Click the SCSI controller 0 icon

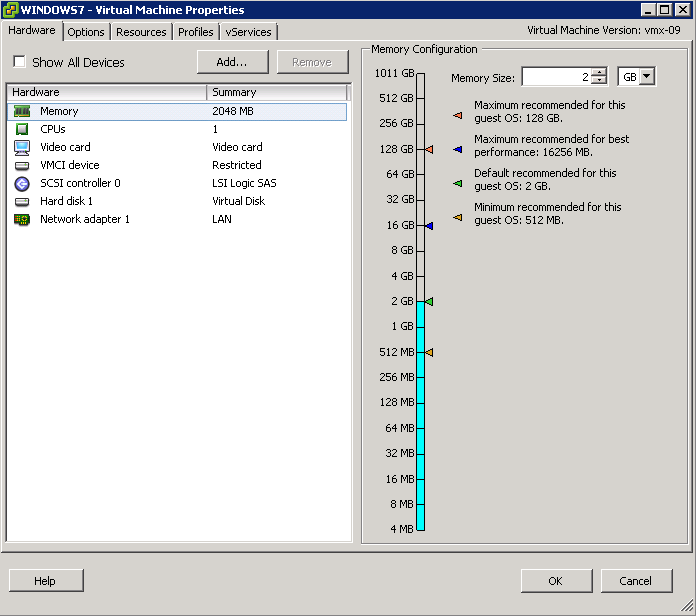[22, 183]
